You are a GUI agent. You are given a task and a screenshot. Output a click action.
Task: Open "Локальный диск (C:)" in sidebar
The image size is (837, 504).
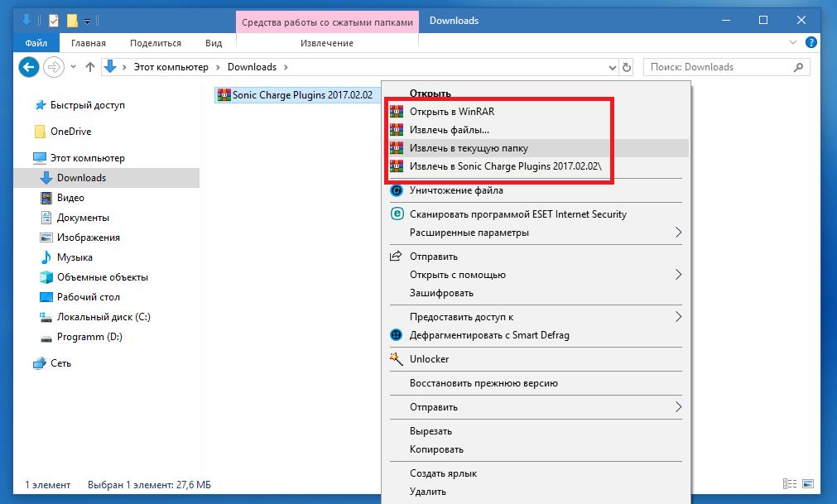(103, 317)
